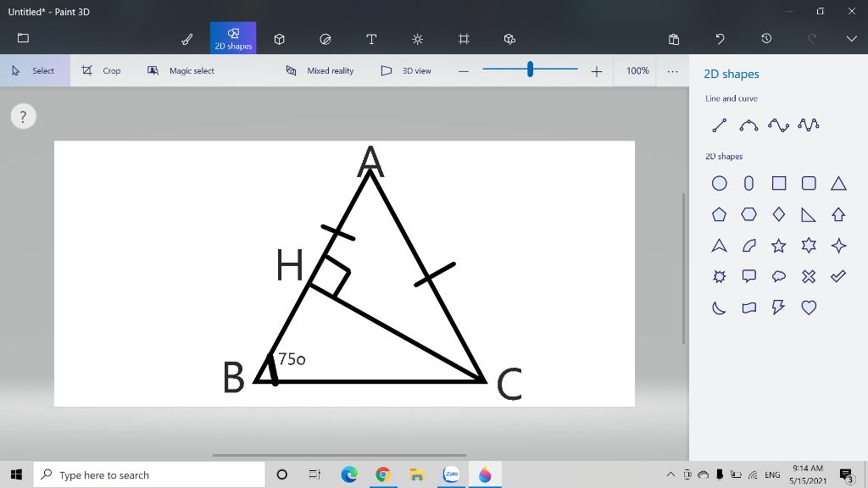Toggle 3D view
868x488 pixels.
(x=406, y=70)
